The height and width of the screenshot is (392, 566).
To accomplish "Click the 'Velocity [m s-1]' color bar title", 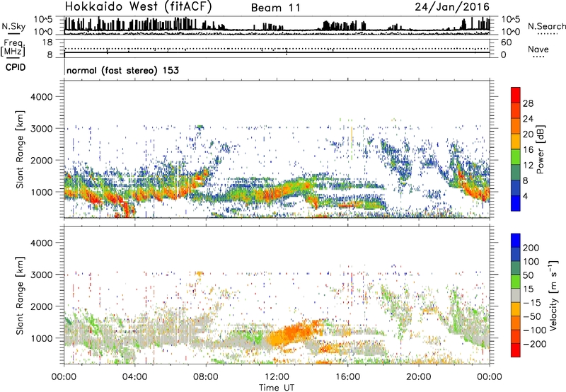I will (x=553, y=295).
